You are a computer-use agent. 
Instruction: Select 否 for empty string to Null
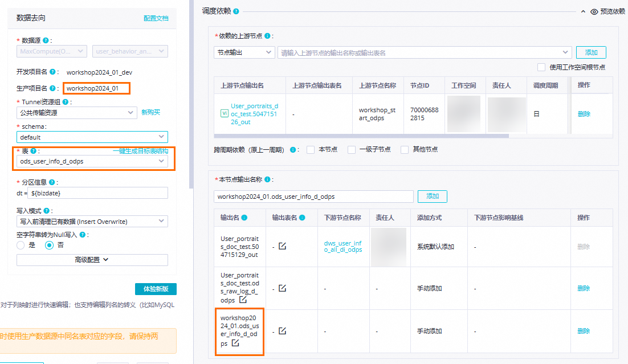49,245
